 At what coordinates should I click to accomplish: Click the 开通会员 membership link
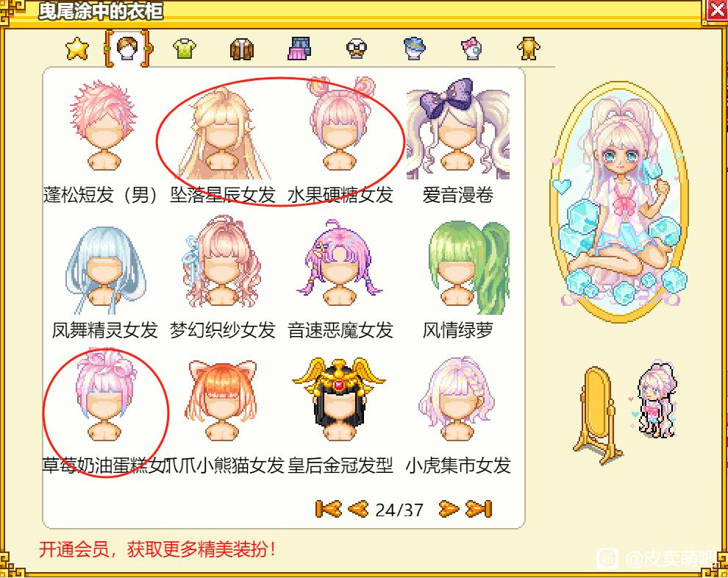pyautogui.click(x=74, y=549)
